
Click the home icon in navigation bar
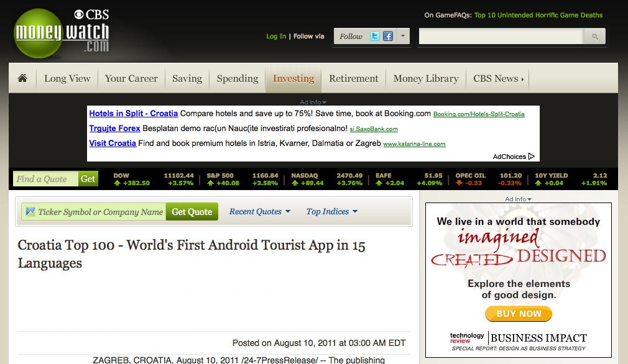point(22,78)
